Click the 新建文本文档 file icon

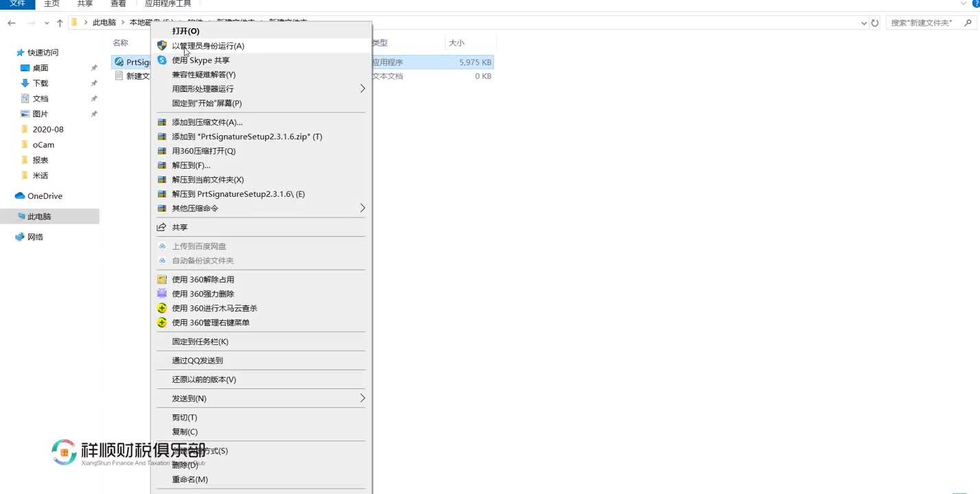pos(119,76)
